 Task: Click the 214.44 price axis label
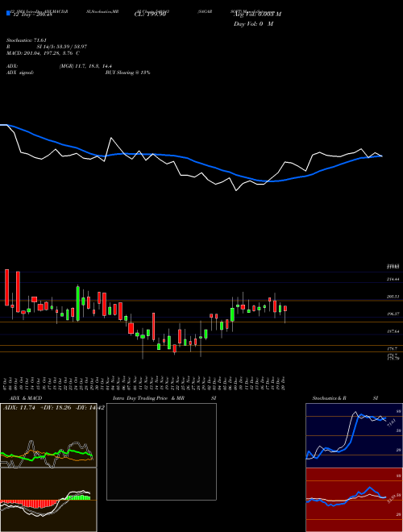tap(394, 279)
